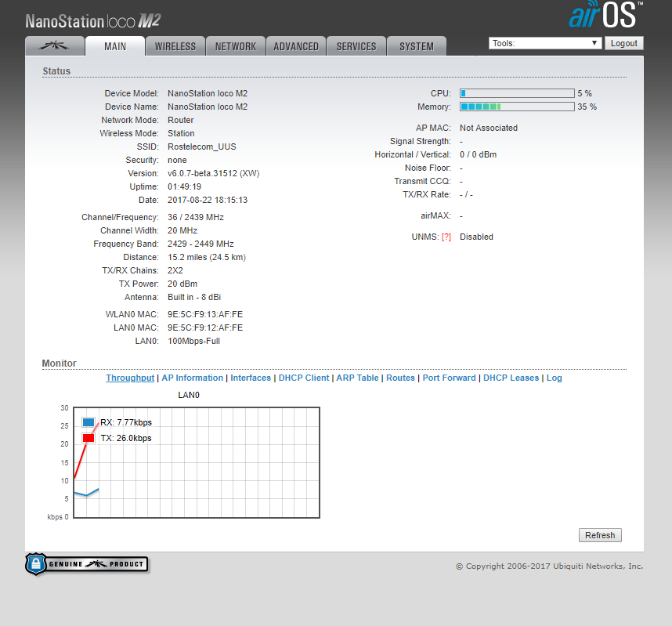Click the UNMS Disabled status
This screenshot has width=672, height=626.
[476, 237]
